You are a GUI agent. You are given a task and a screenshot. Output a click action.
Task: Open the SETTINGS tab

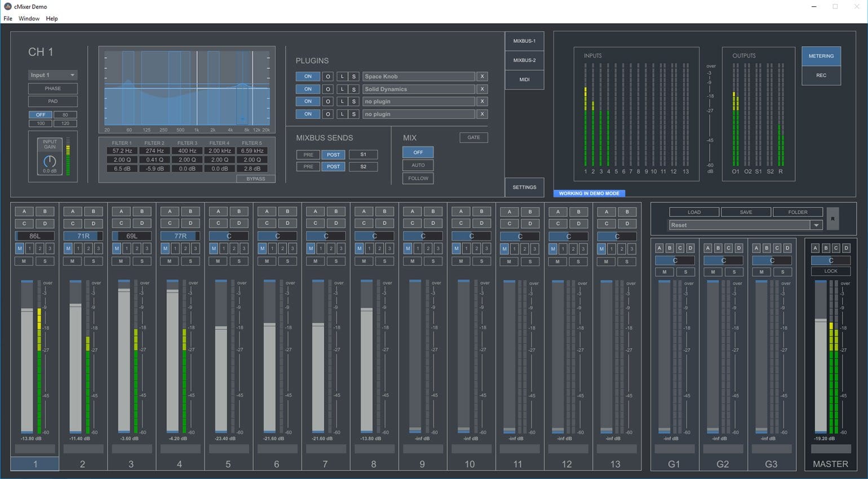coord(524,187)
